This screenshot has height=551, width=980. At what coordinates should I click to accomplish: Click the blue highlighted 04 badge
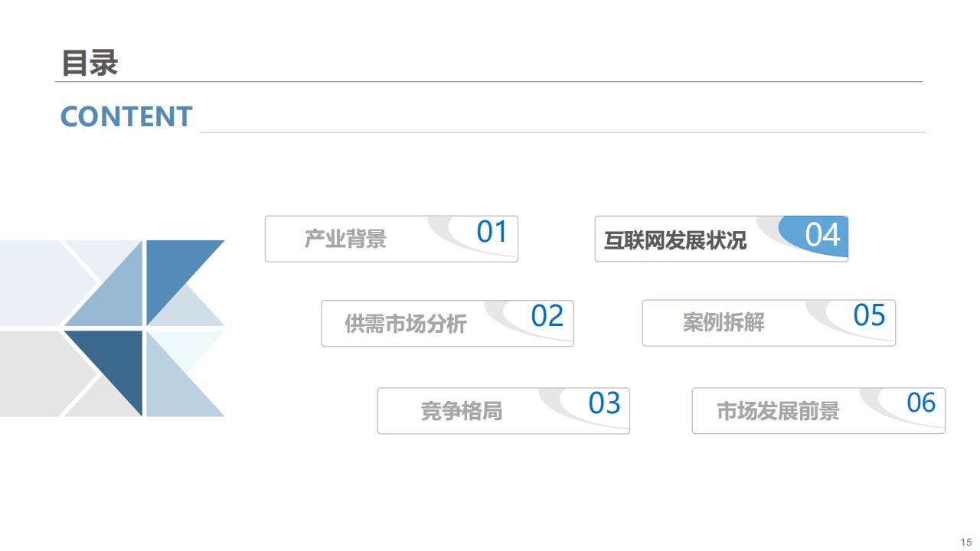[x=822, y=235]
